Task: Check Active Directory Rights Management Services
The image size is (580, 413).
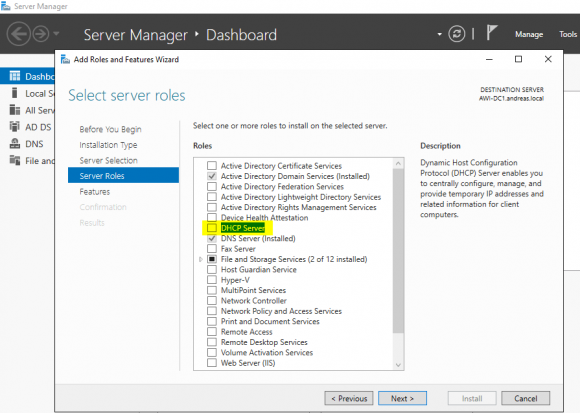Action: [212, 207]
